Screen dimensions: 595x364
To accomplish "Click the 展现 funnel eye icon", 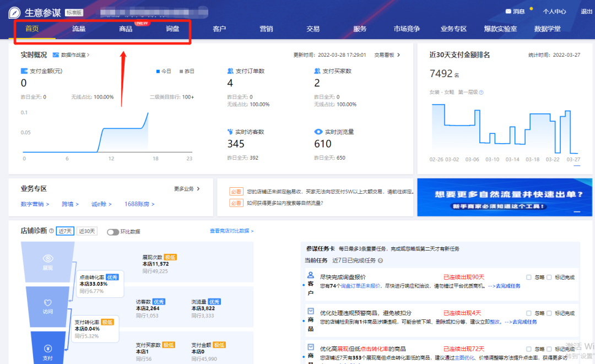I will (48, 259).
